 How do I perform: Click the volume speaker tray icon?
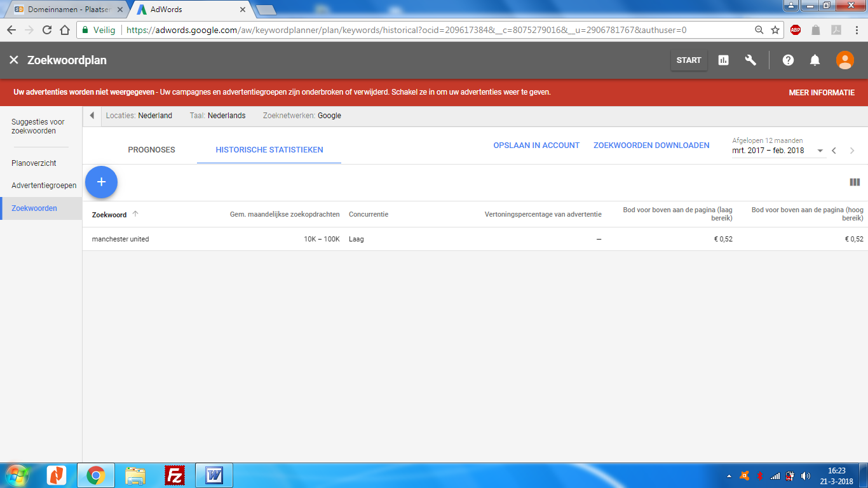click(806, 475)
